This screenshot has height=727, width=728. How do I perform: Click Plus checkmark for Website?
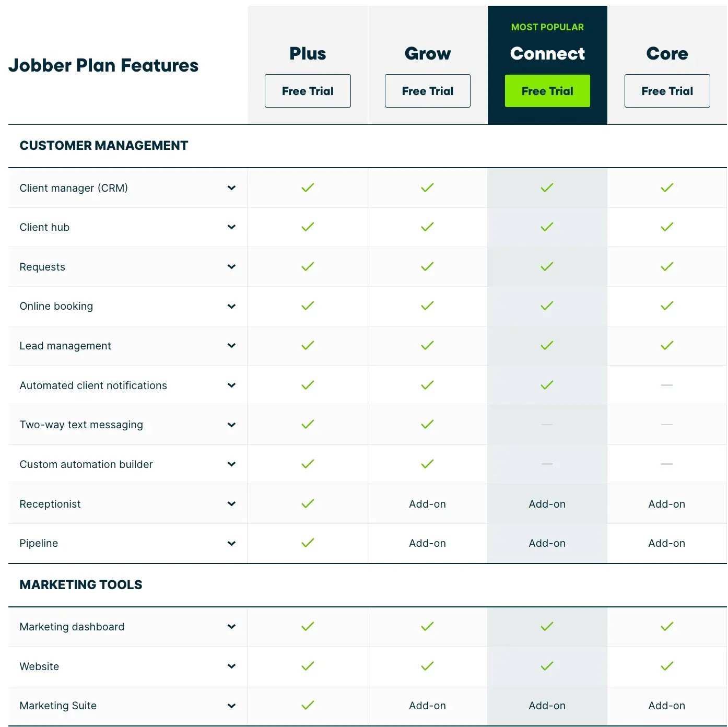tap(308, 666)
